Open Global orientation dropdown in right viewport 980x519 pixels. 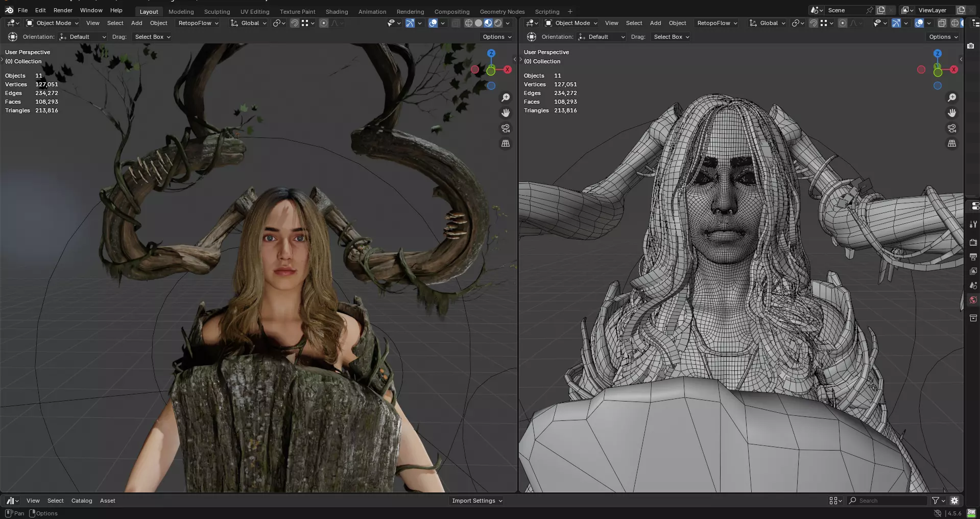coord(768,23)
